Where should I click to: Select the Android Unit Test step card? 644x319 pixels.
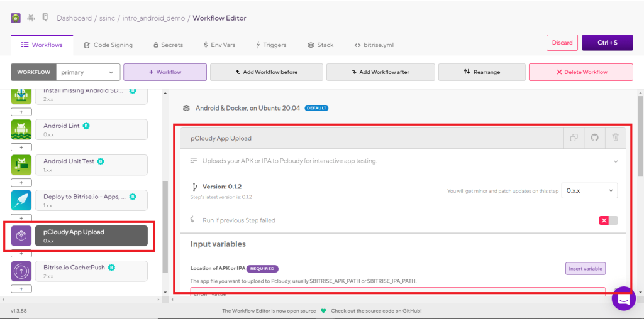click(91, 165)
